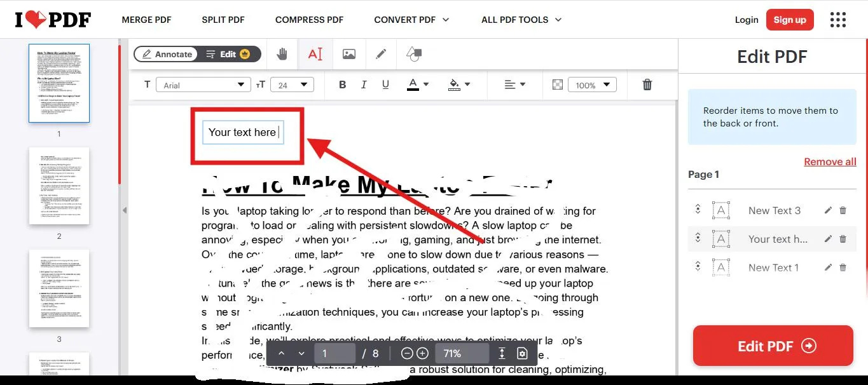The height and width of the screenshot is (385, 868).
Task: Open MERGE PDF menu item
Action: click(x=146, y=20)
